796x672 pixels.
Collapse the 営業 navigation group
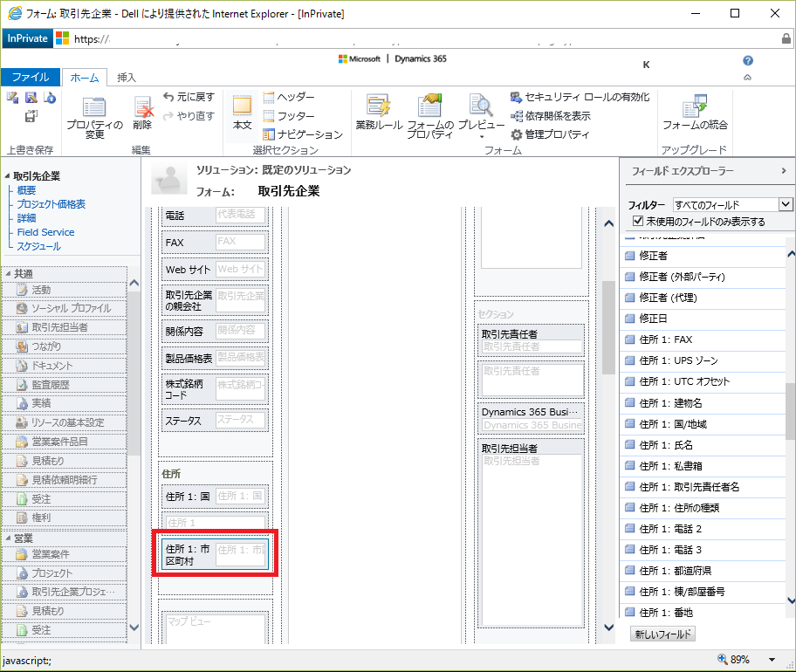coord(8,538)
